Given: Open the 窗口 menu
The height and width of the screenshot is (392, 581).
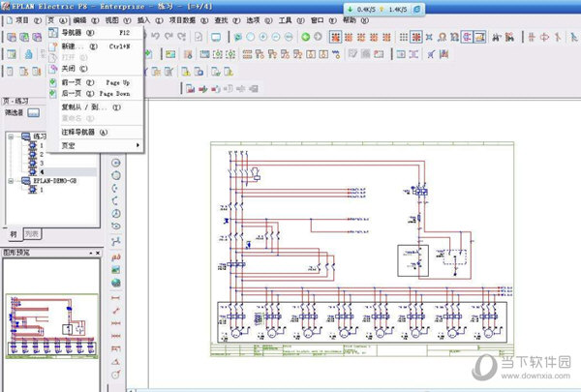Looking at the screenshot, I should pos(323,20).
